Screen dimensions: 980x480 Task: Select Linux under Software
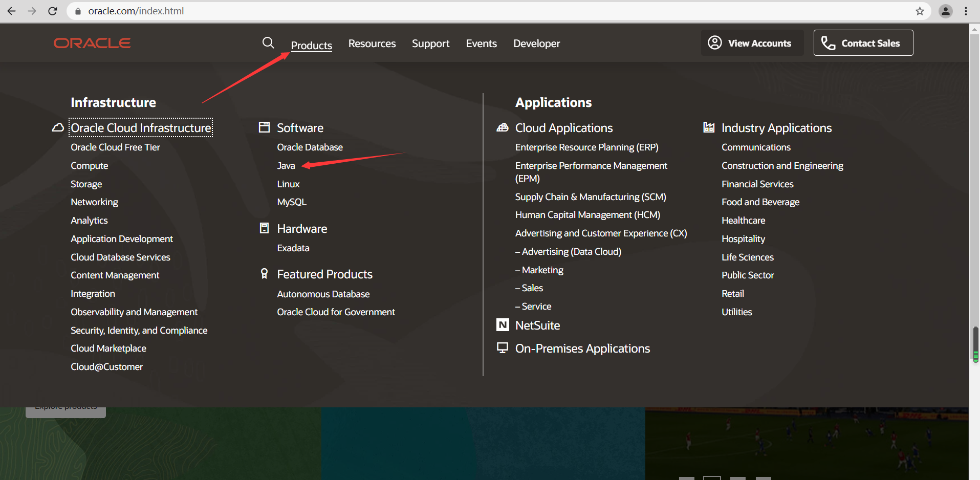point(289,184)
